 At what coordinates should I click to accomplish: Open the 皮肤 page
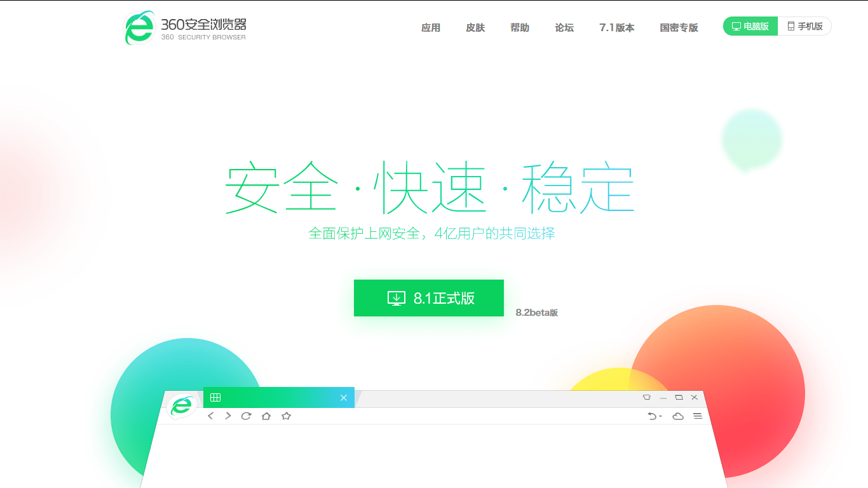[475, 27]
